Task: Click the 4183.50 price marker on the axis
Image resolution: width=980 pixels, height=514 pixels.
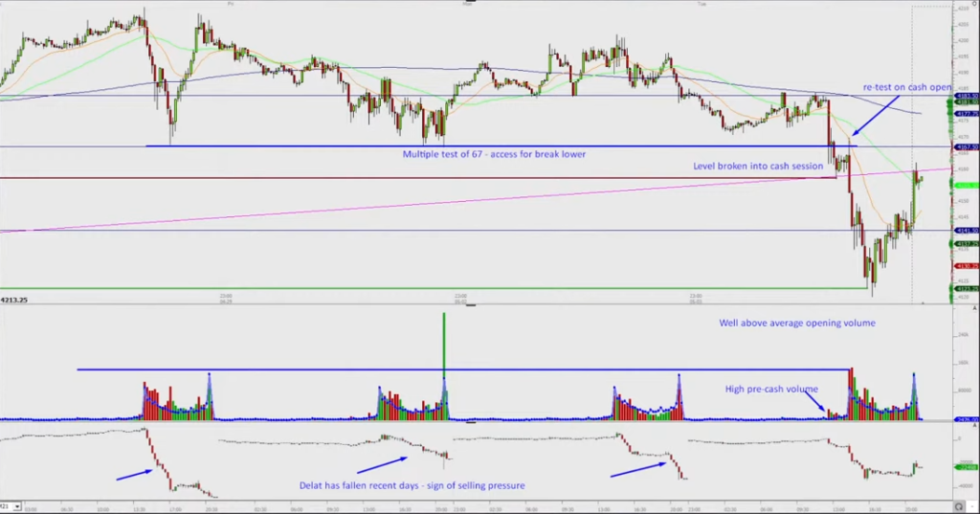Action: point(966,97)
